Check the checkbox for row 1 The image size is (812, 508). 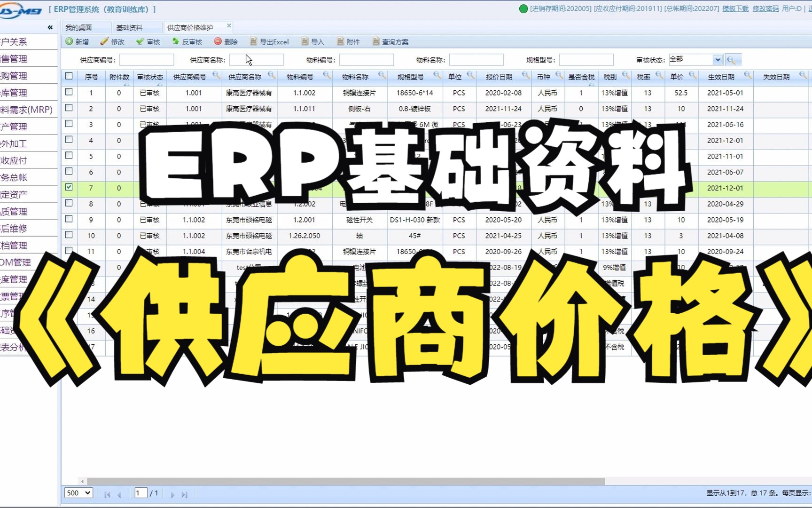point(69,92)
